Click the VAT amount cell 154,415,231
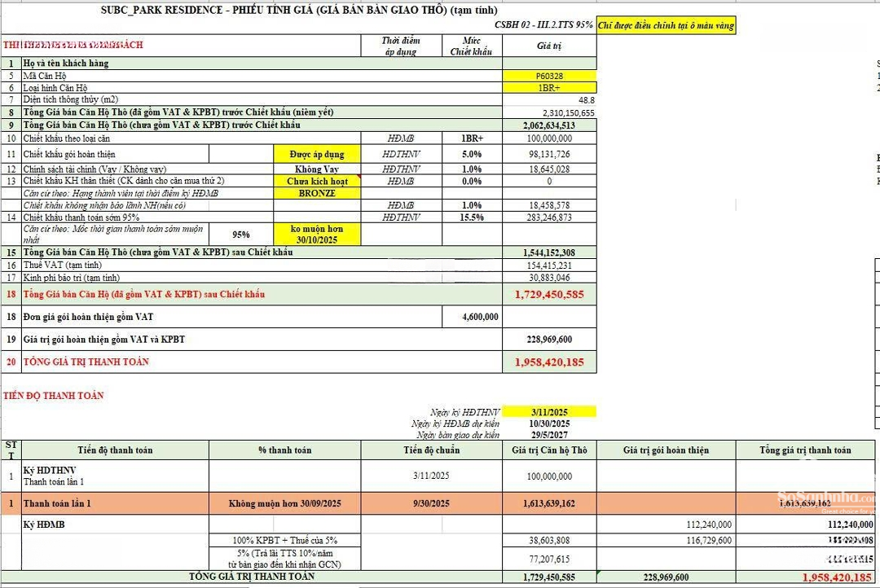This screenshot has height=588, width=880. point(549,265)
